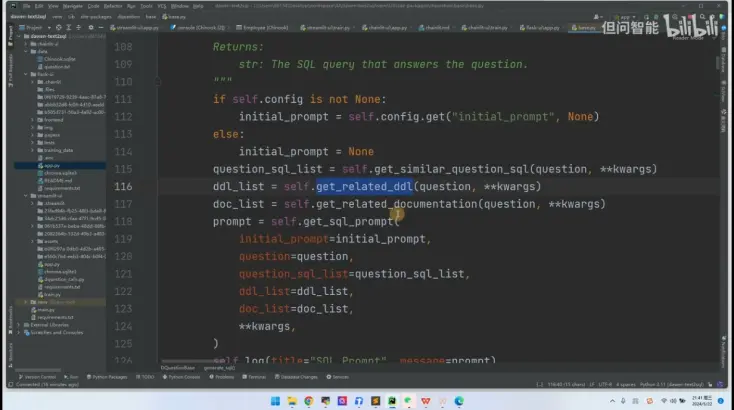Image resolution: width=734 pixels, height=410 pixels.
Task: Open the Python Console tool window
Action: (x=181, y=377)
